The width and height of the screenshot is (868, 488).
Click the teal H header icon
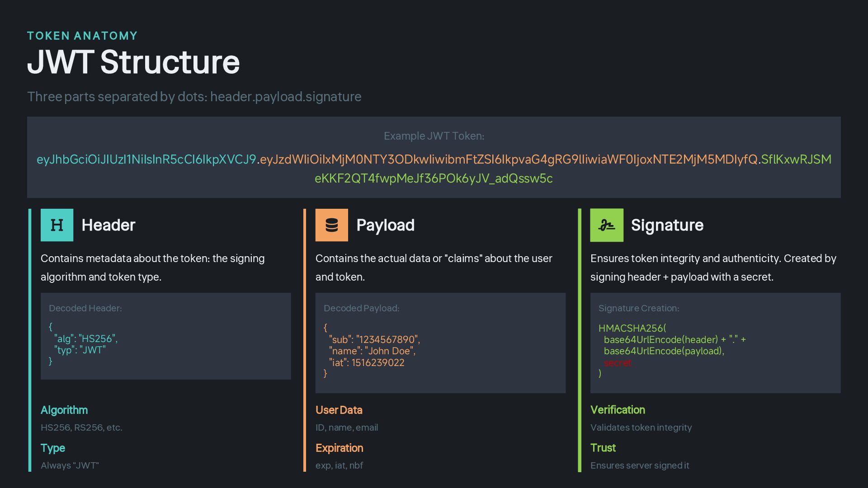pos(57,225)
